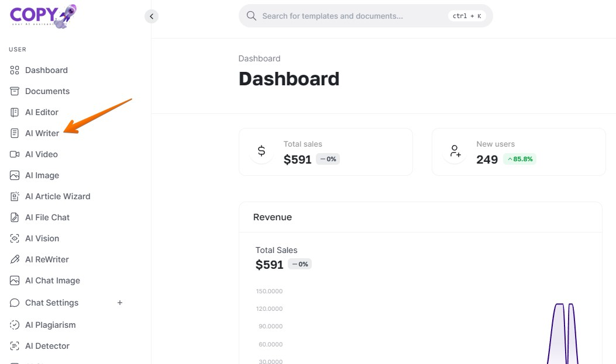Collapse the sidebar with chevron button
Image resolution: width=616 pixels, height=364 pixels.
coord(152,16)
